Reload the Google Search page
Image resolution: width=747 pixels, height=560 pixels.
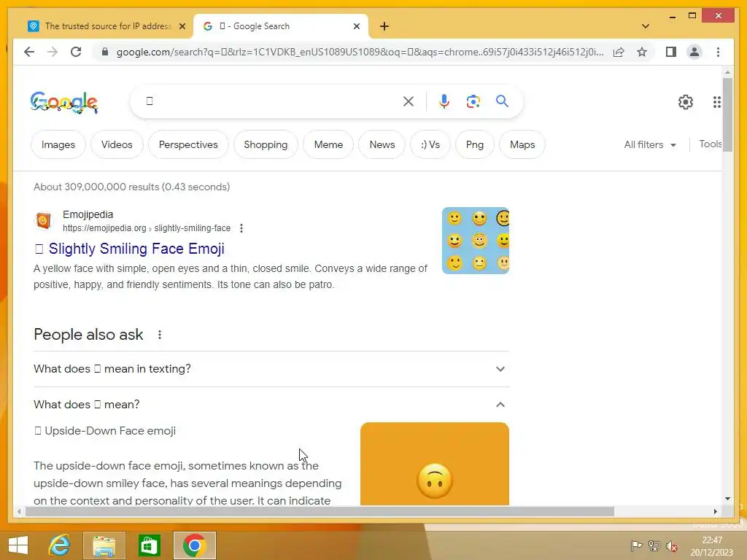click(x=76, y=52)
